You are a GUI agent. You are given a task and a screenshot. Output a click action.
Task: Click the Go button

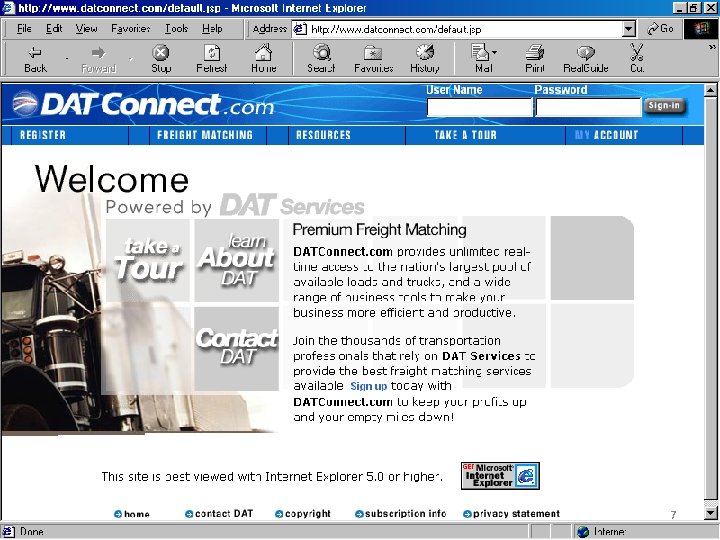pyautogui.click(x=660, y=29)
